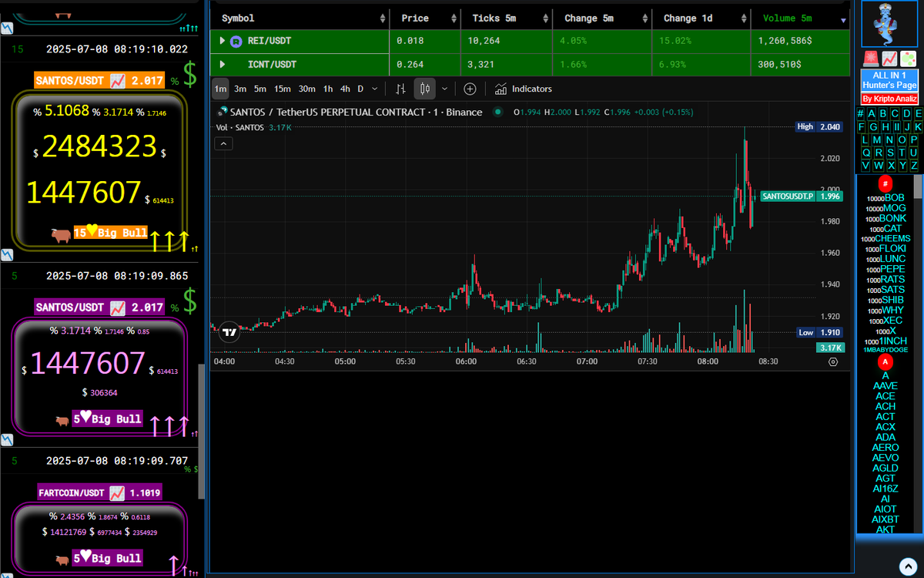Click the left alerts panel scrollbar
Viewport: 924px width, 578px height.
pos(203,432)
